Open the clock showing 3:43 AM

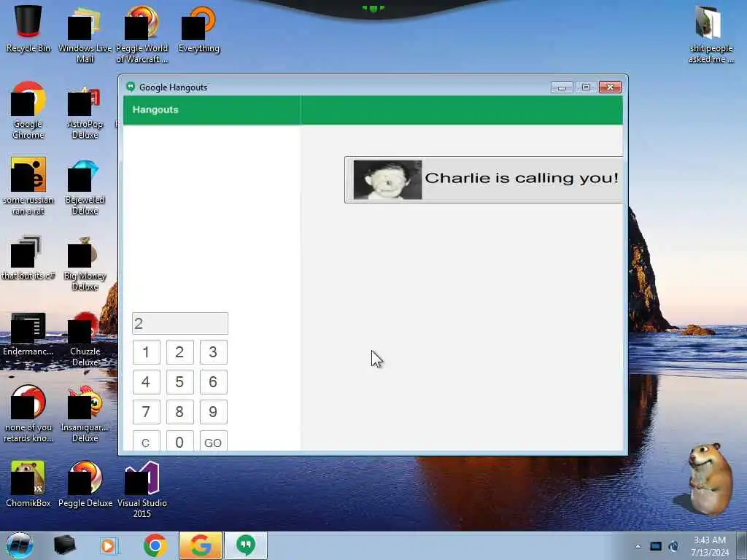710,546
